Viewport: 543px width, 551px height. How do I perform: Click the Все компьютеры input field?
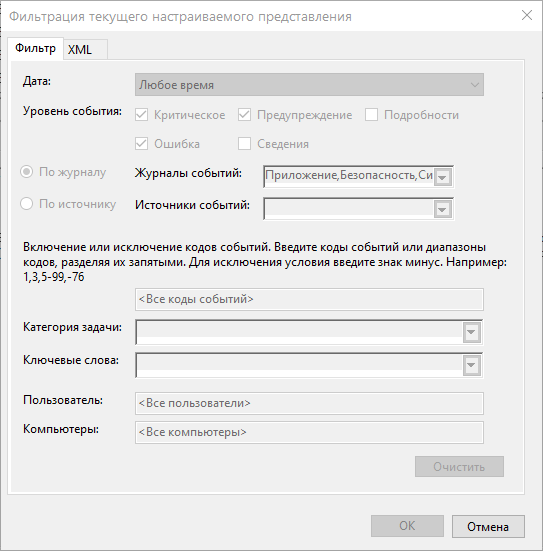coord(309,432)
